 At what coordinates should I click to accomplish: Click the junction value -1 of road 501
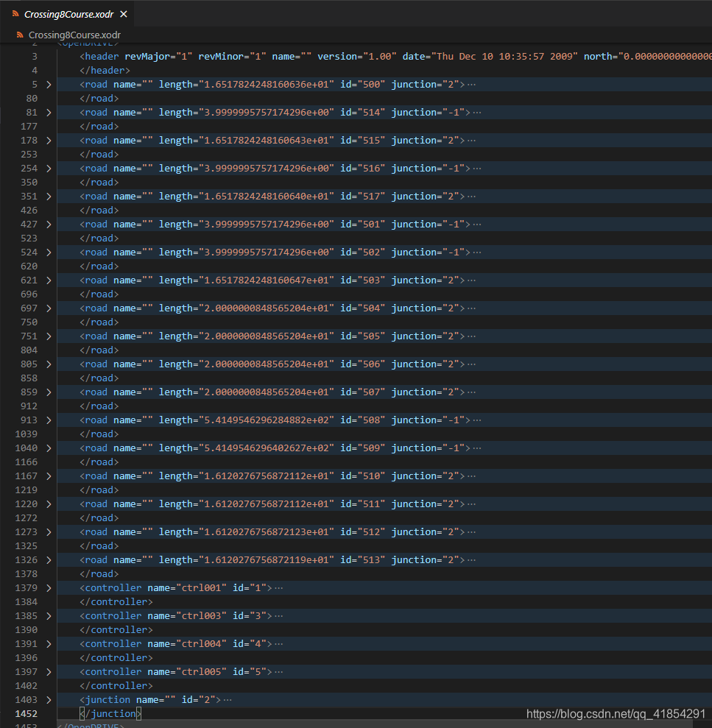point(454,225)
